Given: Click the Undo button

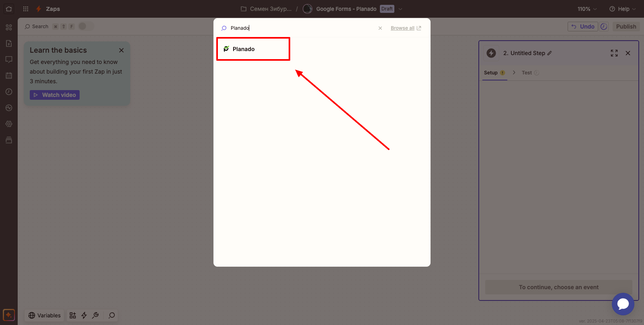Looking at the screenshot, I should tap(583, 27).
